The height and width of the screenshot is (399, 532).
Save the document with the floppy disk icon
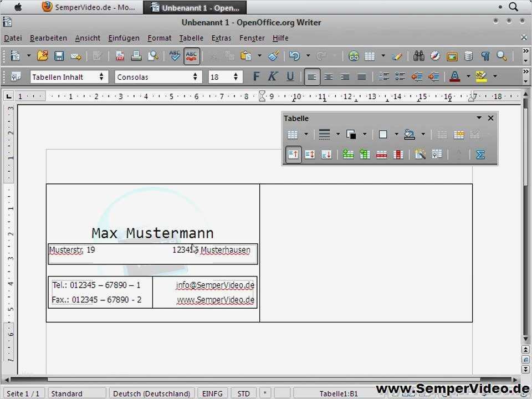pos(59,55)
